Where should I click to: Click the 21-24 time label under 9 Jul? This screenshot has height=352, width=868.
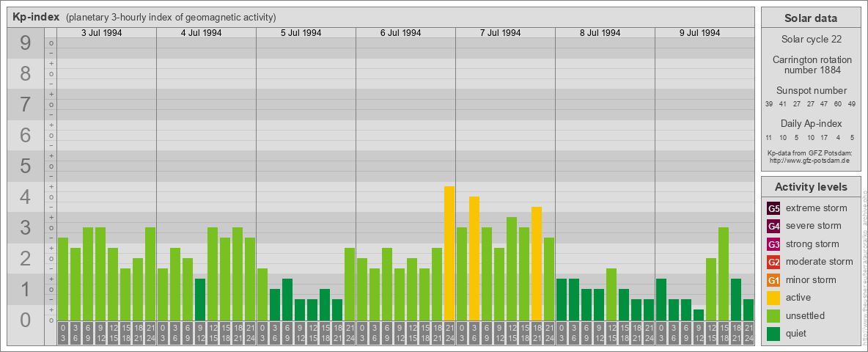point(749,334)
